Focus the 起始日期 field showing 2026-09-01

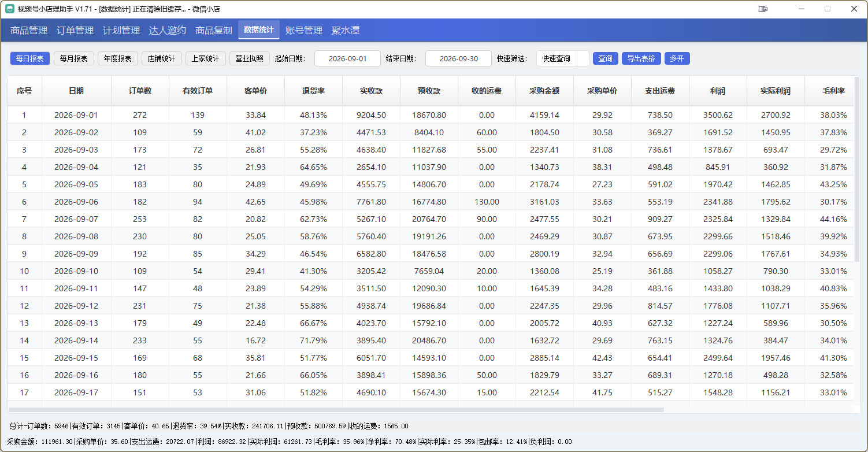[347, 58]
